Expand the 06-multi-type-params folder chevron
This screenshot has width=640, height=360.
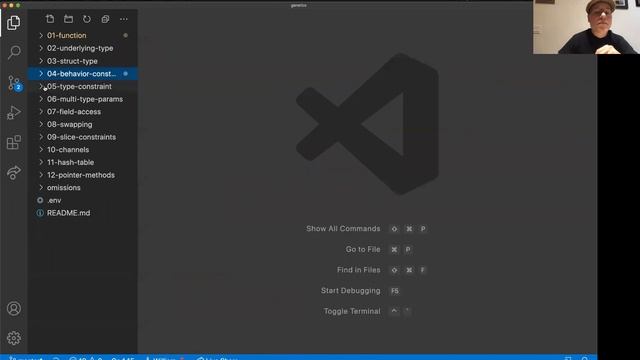pos(41,99)
